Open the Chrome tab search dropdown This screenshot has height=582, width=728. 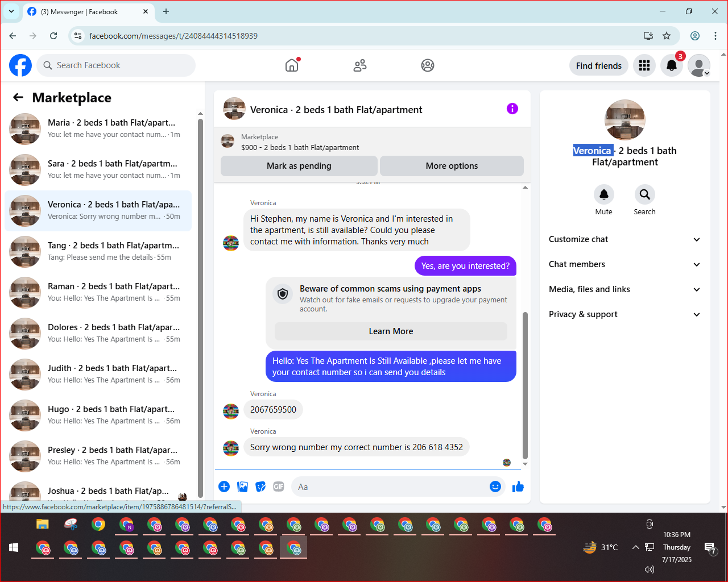(11, 11)
